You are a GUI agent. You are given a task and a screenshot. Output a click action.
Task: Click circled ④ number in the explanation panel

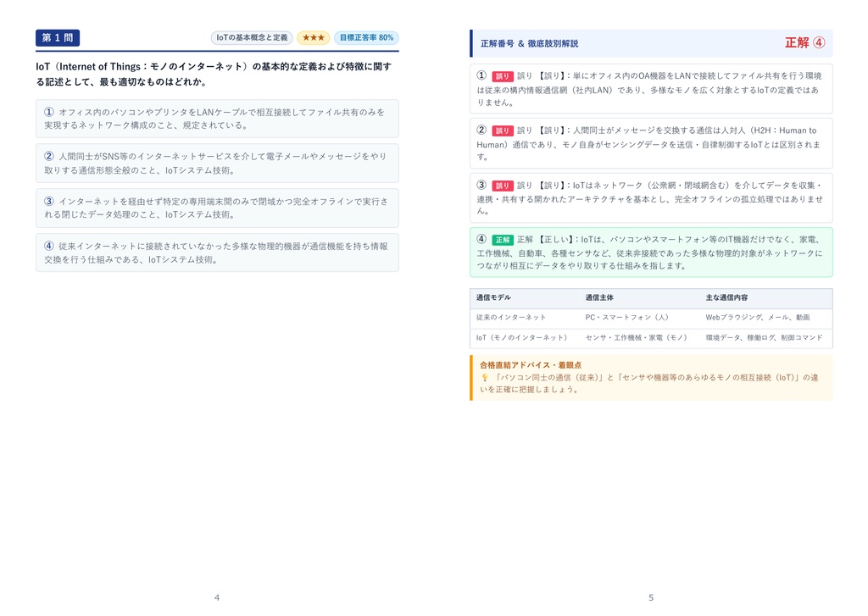pos(481,239)
